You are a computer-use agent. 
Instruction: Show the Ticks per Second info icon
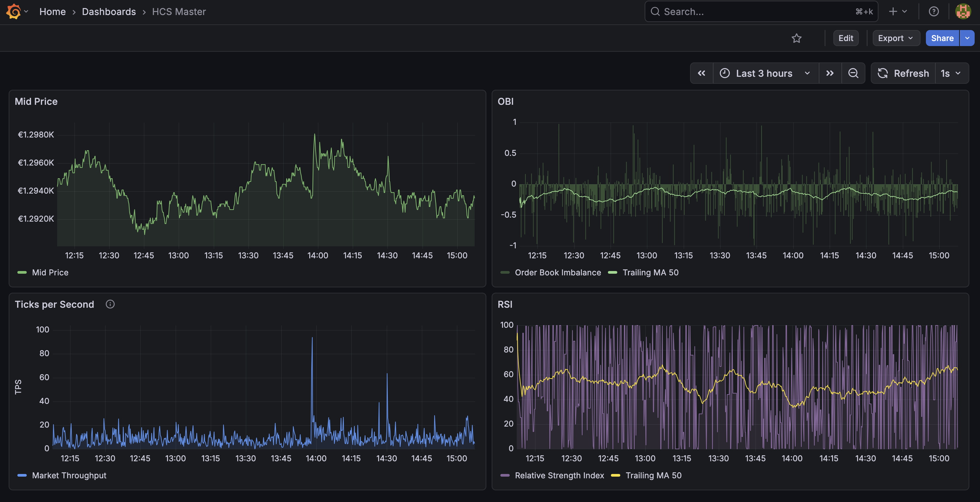pos(110,304)
